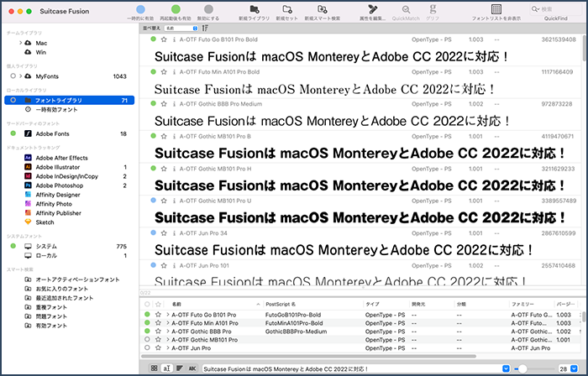This screenshot has height=376, width=588.
Task: Toggle activation dot for Futo Go B101 Pro Bold preview
Action: pyautogui.click(x=153, y=39)
